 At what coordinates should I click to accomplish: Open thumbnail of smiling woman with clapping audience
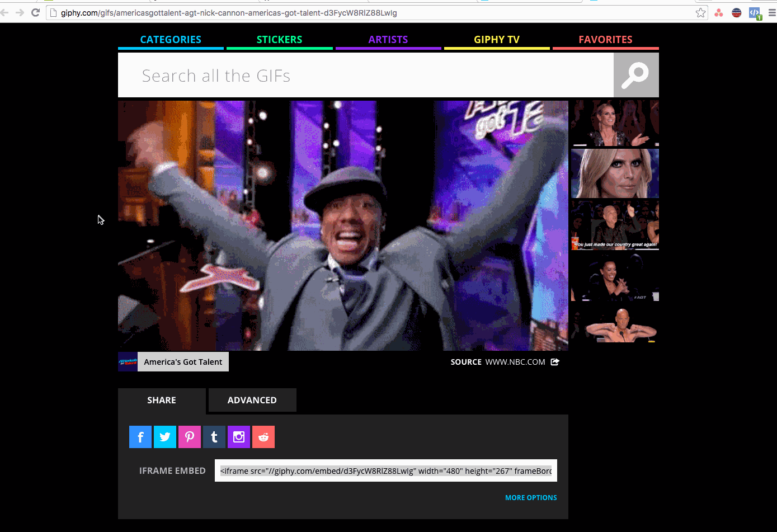pos(615,124)
